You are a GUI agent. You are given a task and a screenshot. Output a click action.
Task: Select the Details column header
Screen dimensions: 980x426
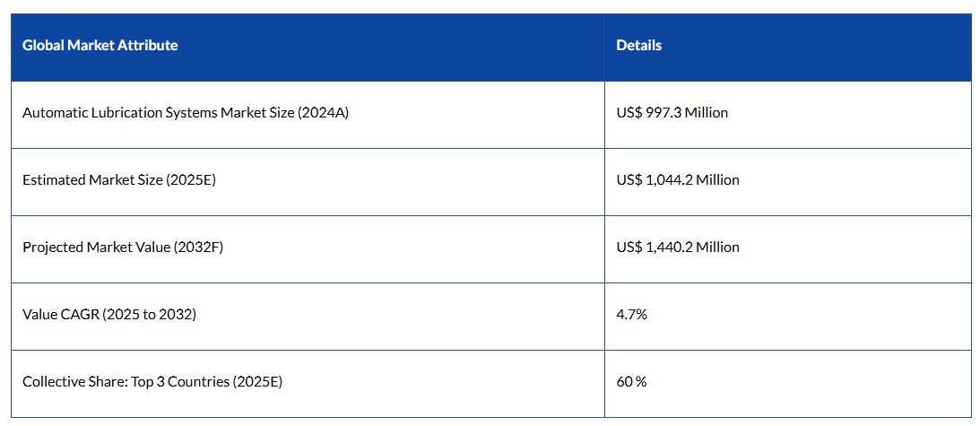pyautogui.click(x=638, y=45)
